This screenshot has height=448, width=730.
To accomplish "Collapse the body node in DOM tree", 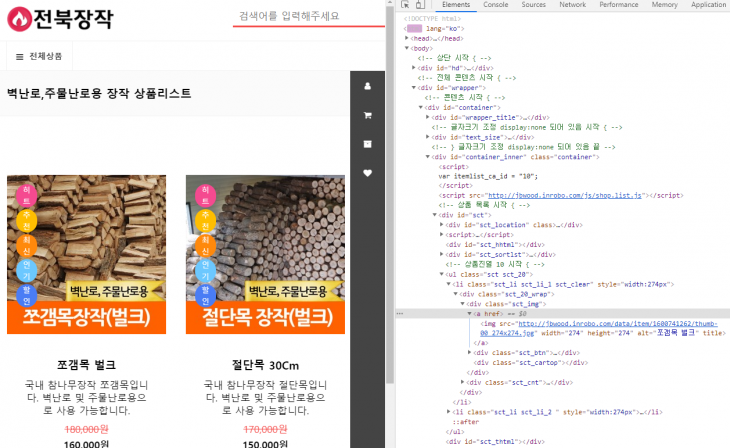I will [x=407, y=48].
